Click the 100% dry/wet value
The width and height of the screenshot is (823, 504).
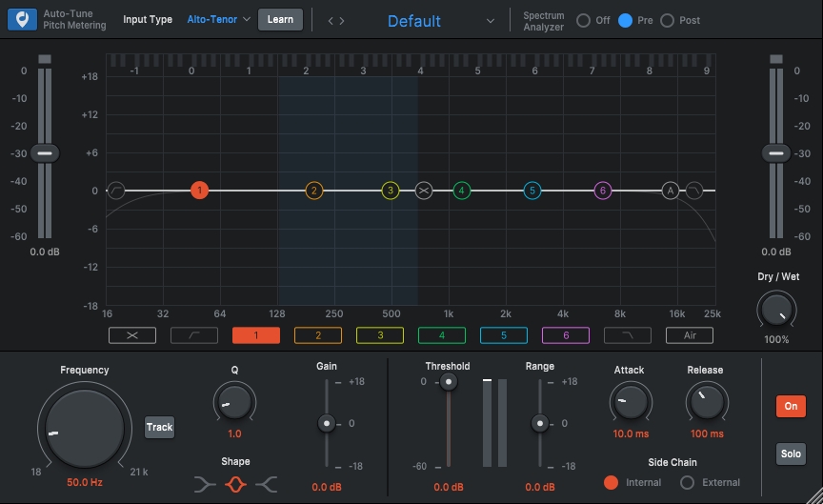click(x=776, y=339)
